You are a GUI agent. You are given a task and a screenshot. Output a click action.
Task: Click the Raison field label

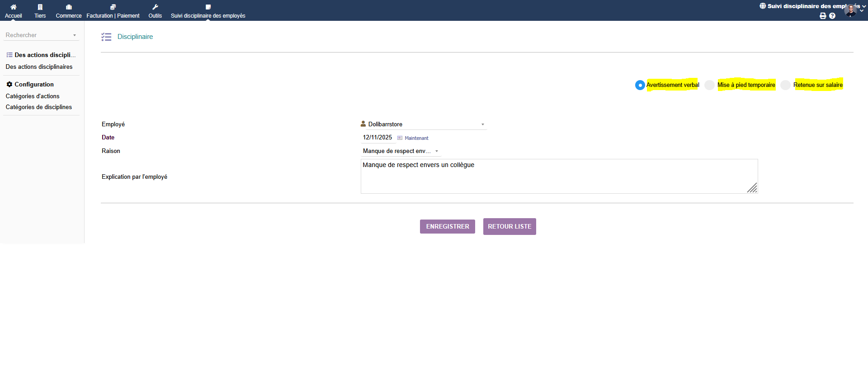point(111,151)
